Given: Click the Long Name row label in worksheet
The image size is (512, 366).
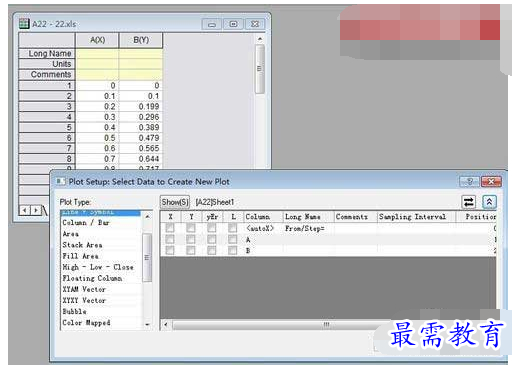Looking at the screenshot, I should point(47,53).
